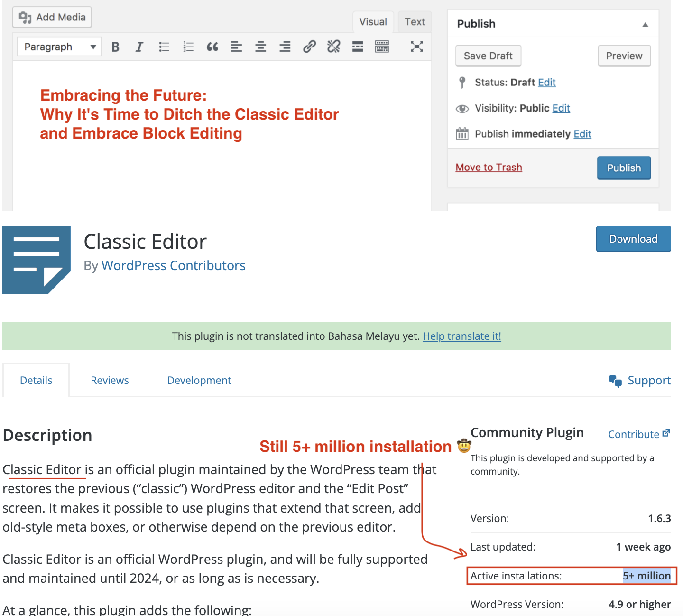Click the '4.9 or higher' WordPress version value
The width and height of the screenshot is (683, 616).
click(x=640, y=604)
